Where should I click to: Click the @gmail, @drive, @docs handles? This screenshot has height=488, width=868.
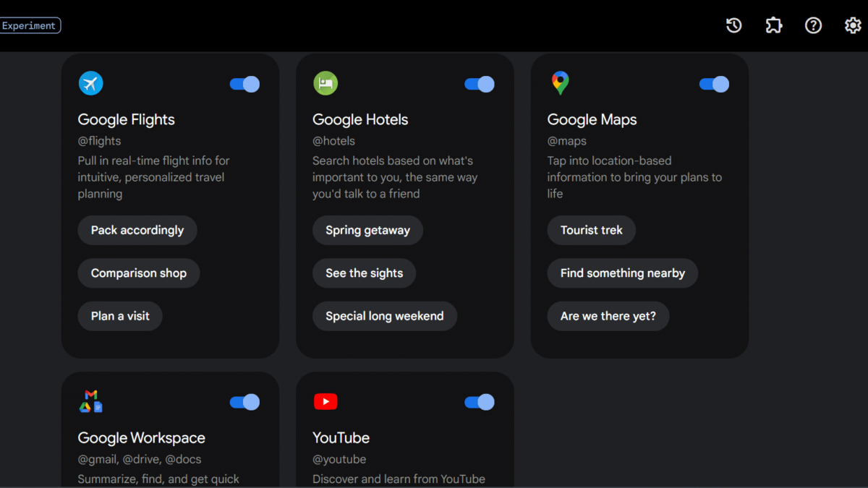point(140,459)
